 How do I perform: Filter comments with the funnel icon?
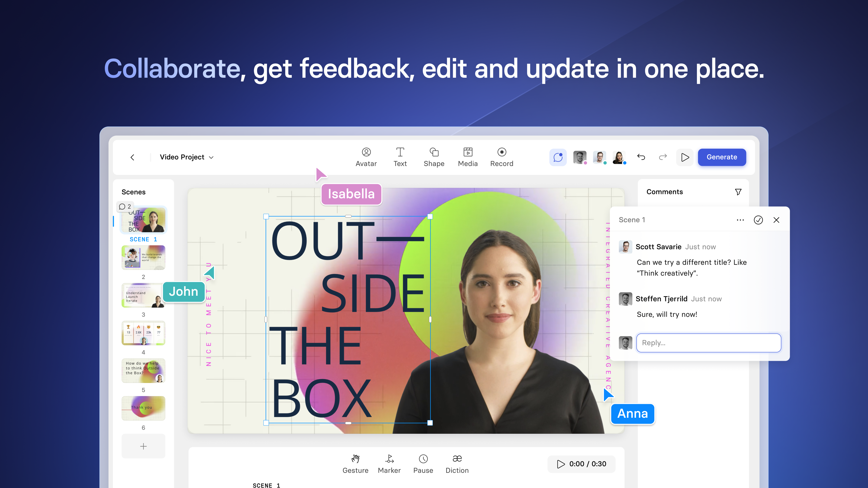click(738, 192)
